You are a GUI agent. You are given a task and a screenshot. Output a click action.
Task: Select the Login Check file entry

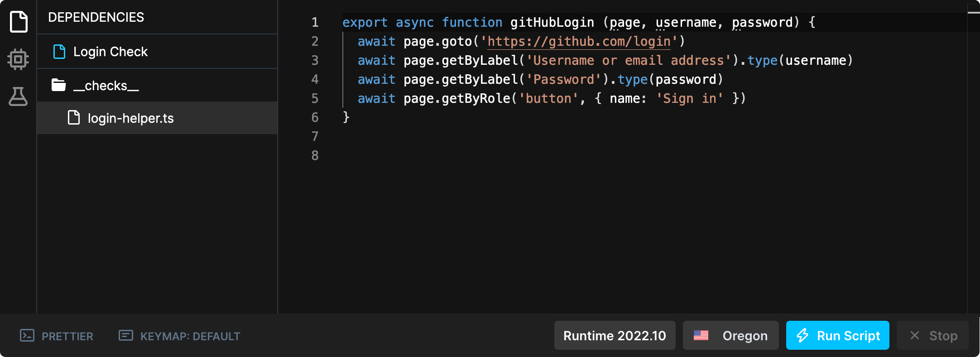pyautogui.click(x=110, y=52)
